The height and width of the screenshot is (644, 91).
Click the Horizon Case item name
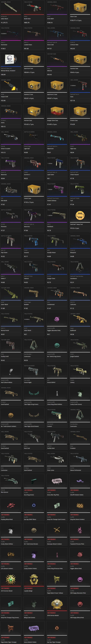click(x=28, y=120)
